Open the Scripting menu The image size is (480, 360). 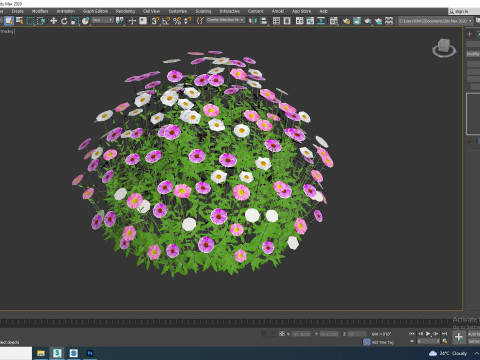[x=203, y=11]
